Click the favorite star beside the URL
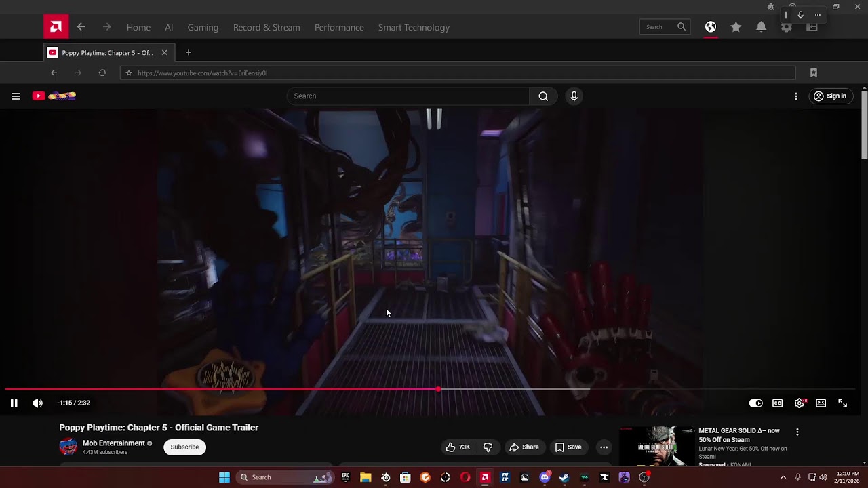 [129, 73]
